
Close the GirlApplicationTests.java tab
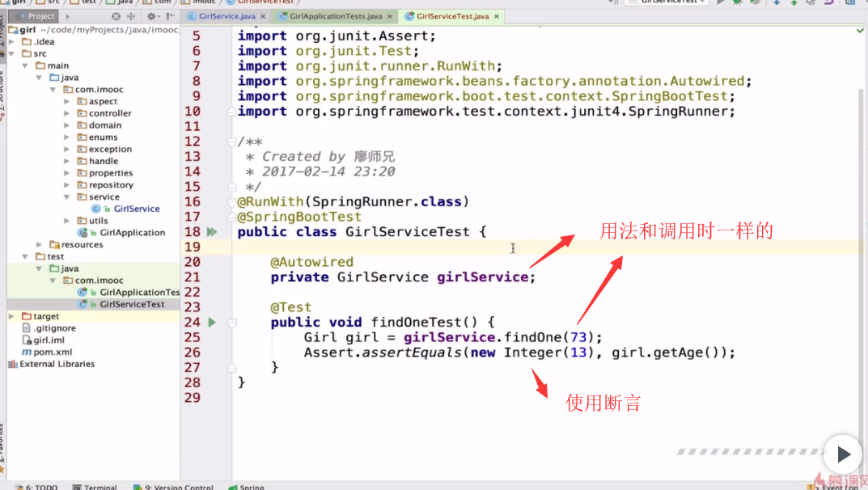(x=390, y=17)
